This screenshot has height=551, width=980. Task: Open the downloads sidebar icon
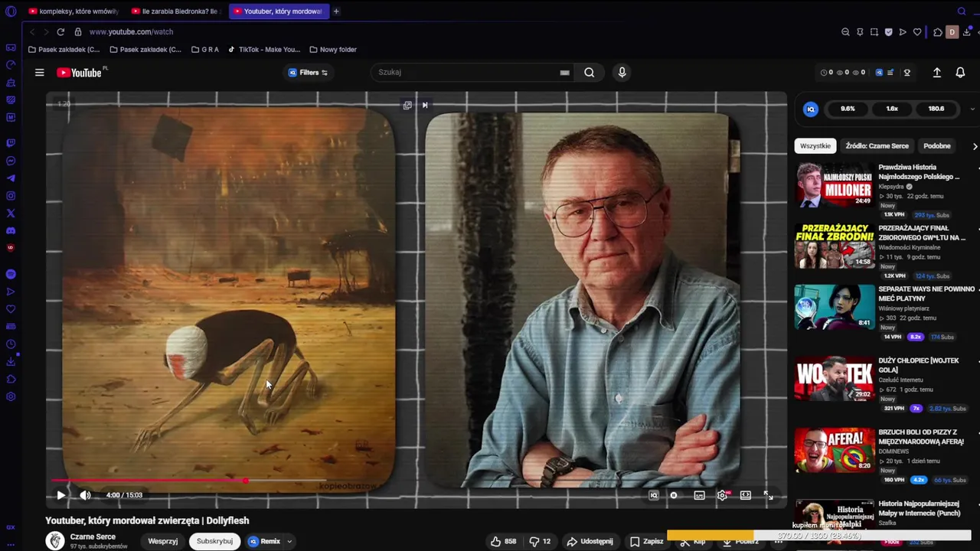11,361
